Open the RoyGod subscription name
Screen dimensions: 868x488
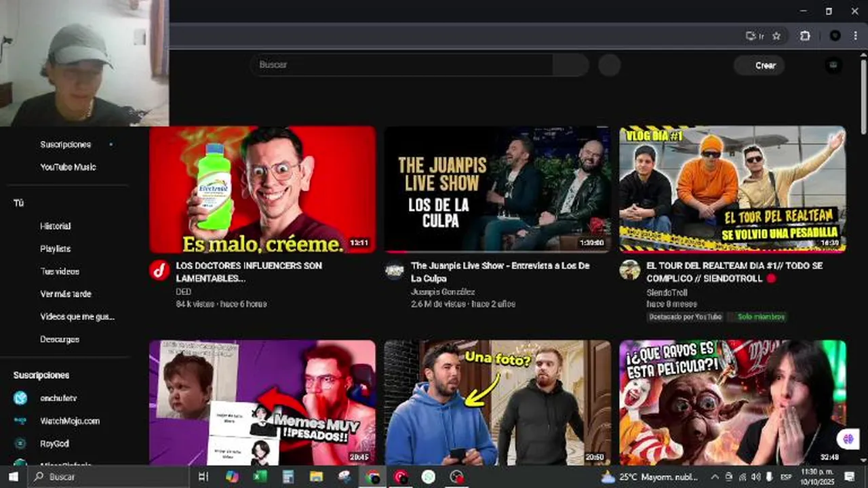[x=54, y=444]
